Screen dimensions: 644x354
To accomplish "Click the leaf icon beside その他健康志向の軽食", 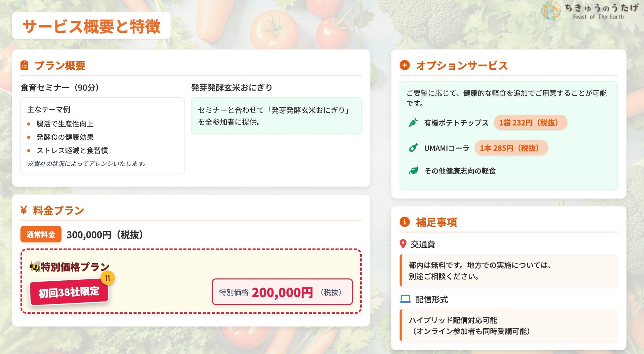I will click(x=413, y=171).
